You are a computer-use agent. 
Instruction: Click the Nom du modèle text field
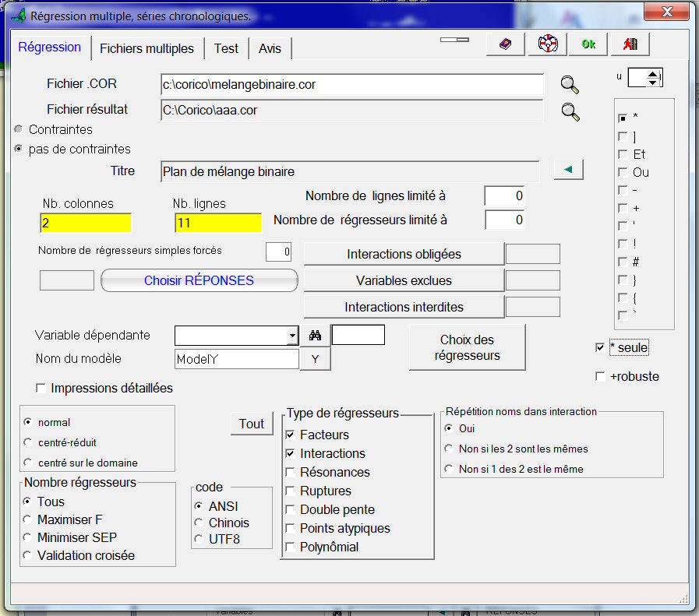pyautogui.click(x=236, y=359)
